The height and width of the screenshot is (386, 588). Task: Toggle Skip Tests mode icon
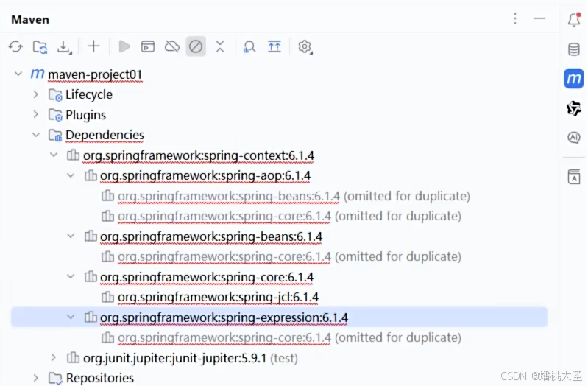(196, 46)
